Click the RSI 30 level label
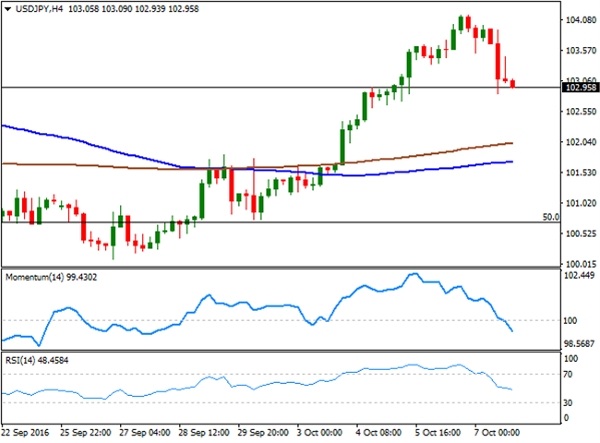 pyautogui.click(x=568, y=403)
